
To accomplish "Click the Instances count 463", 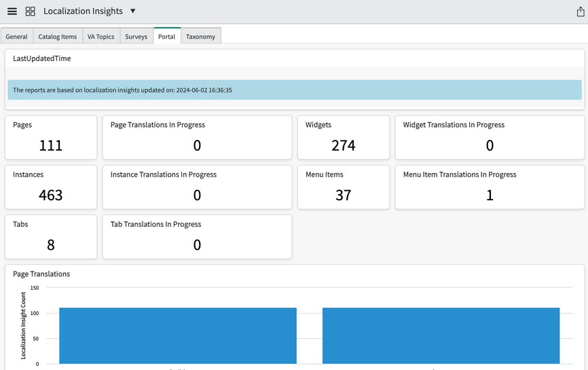I will (x=51, y=196).
